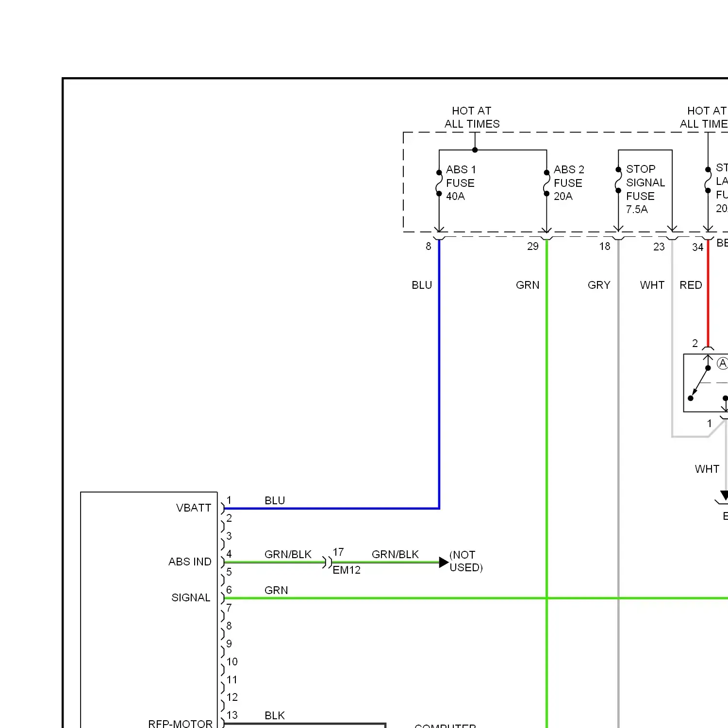Image resolution: width=728 pixels, height=728 pixels.
Task: Click connector pin number 7
Action: point(229,608)
